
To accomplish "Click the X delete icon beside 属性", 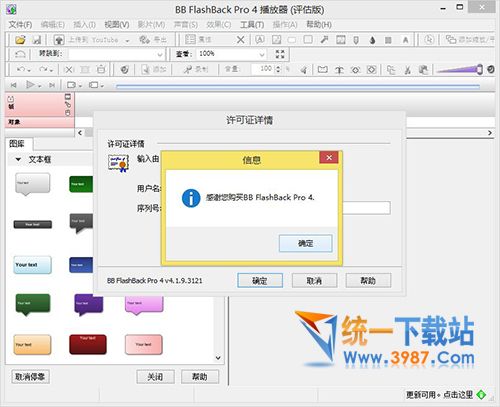I will point(240,40).
